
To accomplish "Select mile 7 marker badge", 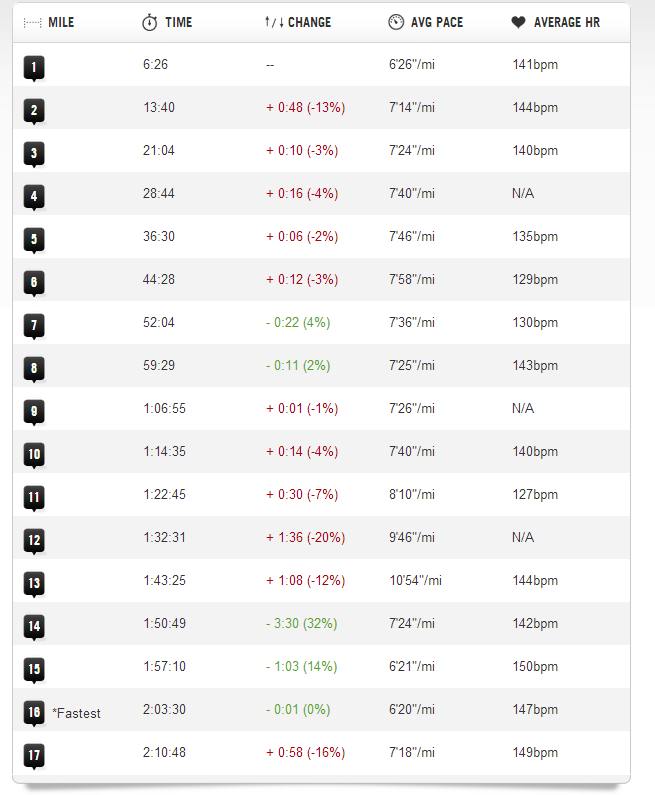I will point(34,326).
